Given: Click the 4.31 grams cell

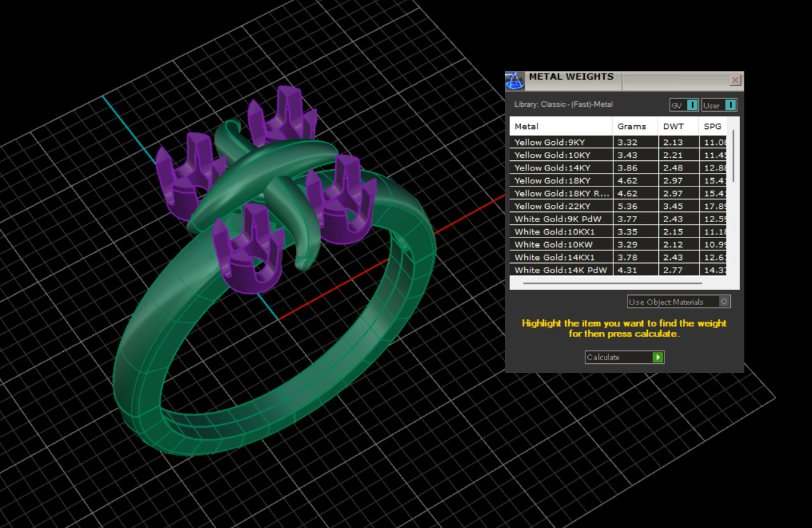Looking at the screenshot, I should coord(635,270).
